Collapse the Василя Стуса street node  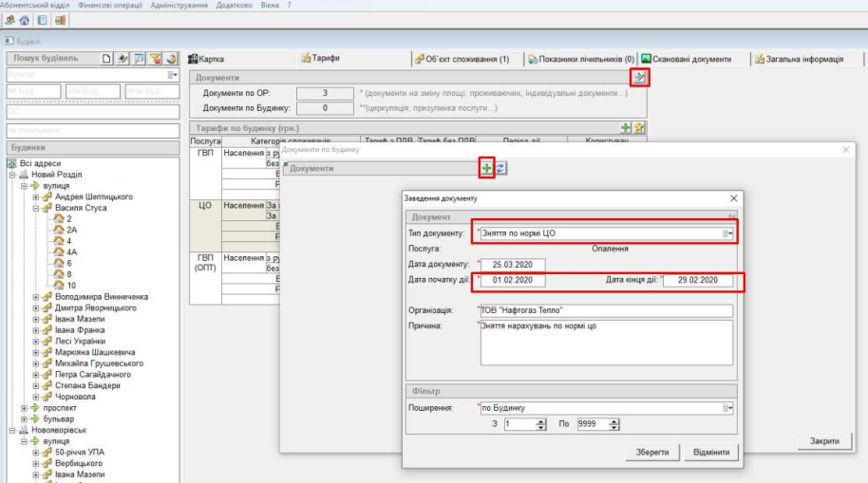pyautogui.click(x=36, y=208)
